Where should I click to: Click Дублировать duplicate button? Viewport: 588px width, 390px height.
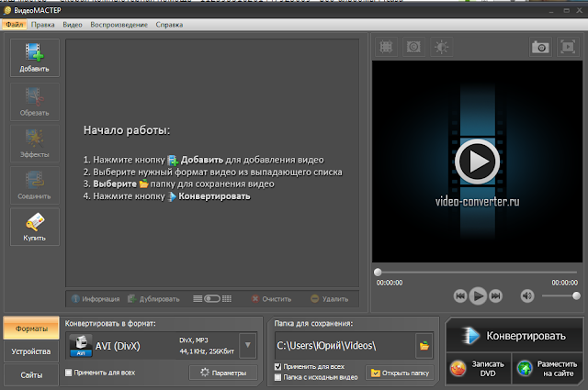pos(153,299)
